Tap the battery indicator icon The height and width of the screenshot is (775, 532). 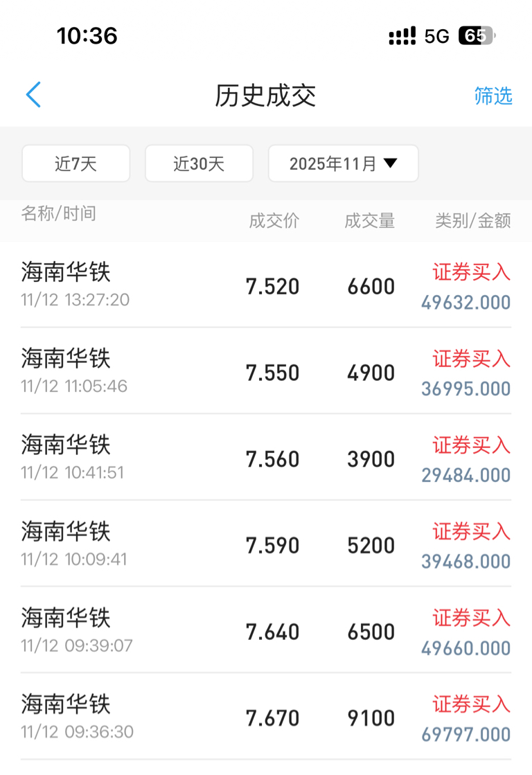(x=477, y=36)
